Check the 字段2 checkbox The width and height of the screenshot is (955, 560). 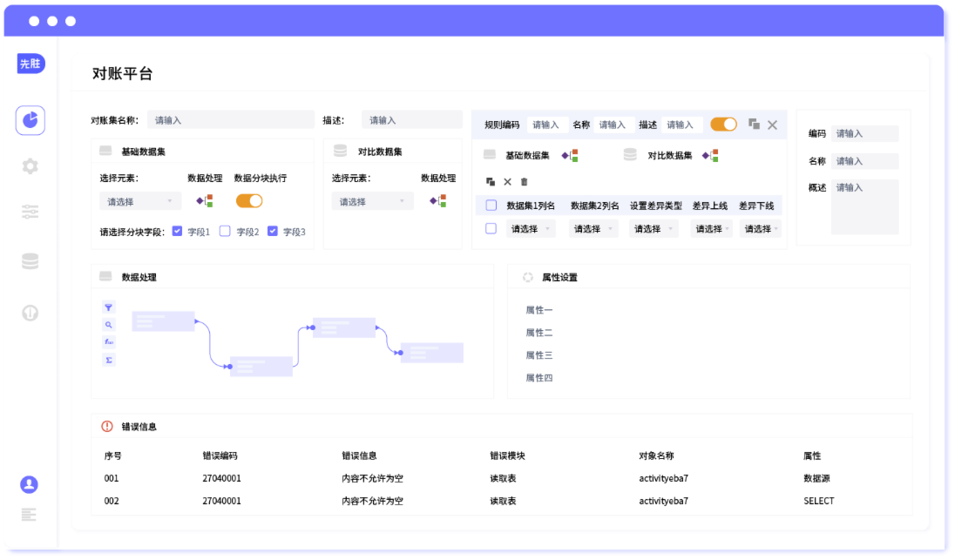click(x=225, y=232)
